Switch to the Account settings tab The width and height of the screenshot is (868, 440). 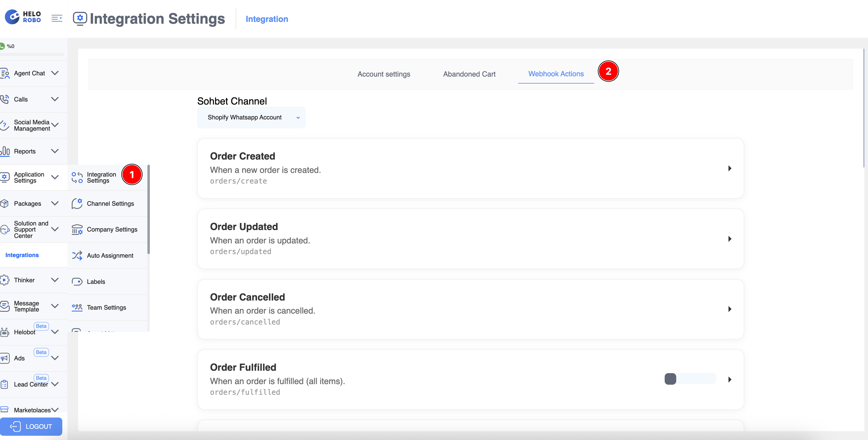(384, 74)
